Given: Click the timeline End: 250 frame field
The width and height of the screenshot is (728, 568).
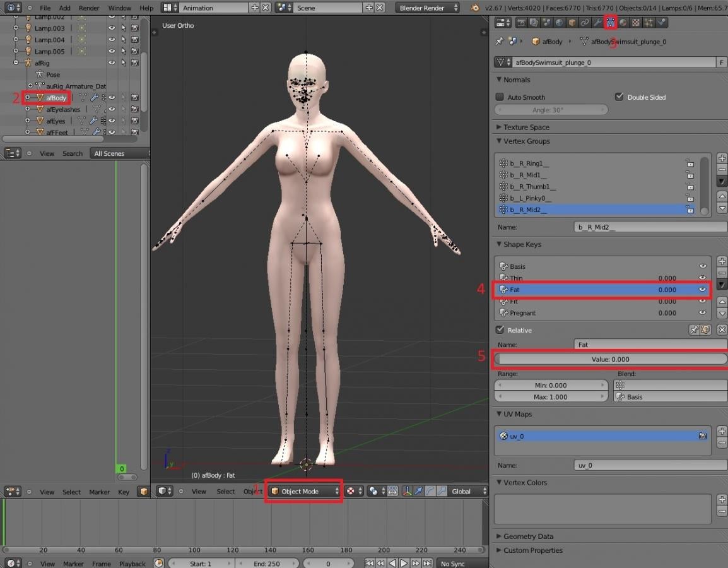Looking at the screenshot, I should coord(267,564).
